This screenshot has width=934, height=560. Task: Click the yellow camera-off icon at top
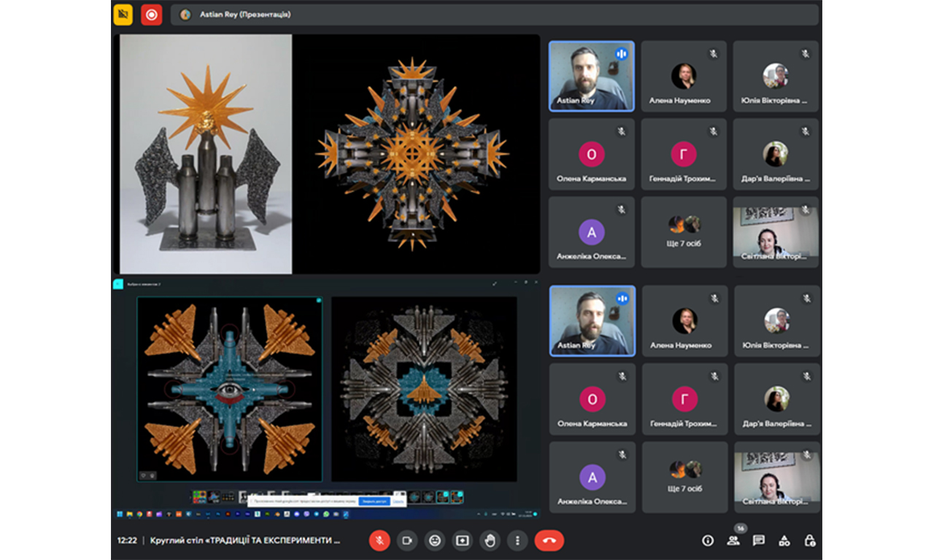[x=123, y=15]
